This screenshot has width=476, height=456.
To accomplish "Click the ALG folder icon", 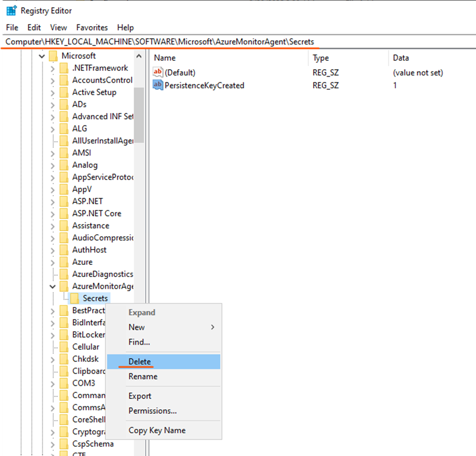I will (x=64, y=129).
